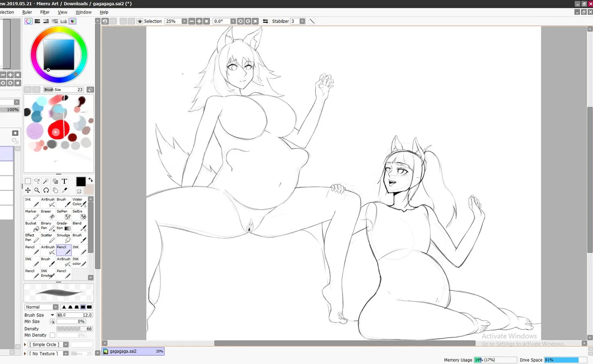Select the Effect Pen tool

[x=32, y=238]
